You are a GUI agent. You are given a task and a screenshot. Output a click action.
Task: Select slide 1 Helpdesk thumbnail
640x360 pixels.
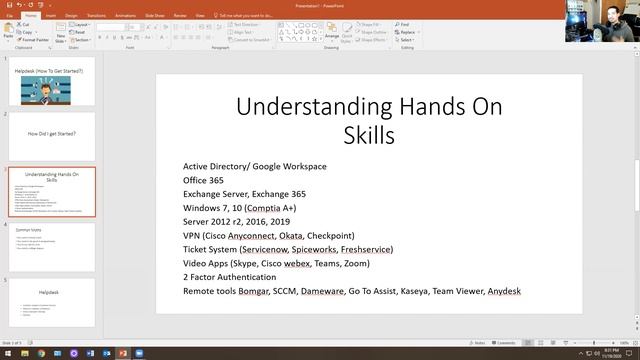point(52,81)
